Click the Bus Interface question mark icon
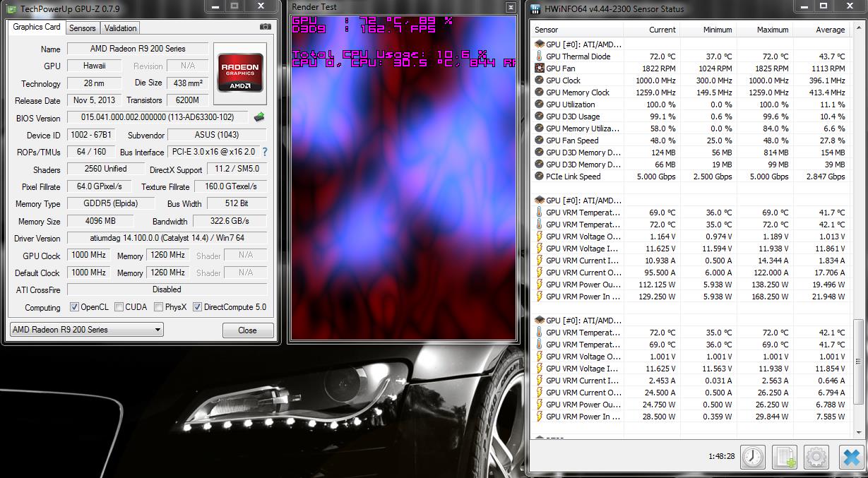This screenshot has height=478, width=868. [x=265, y=152]
